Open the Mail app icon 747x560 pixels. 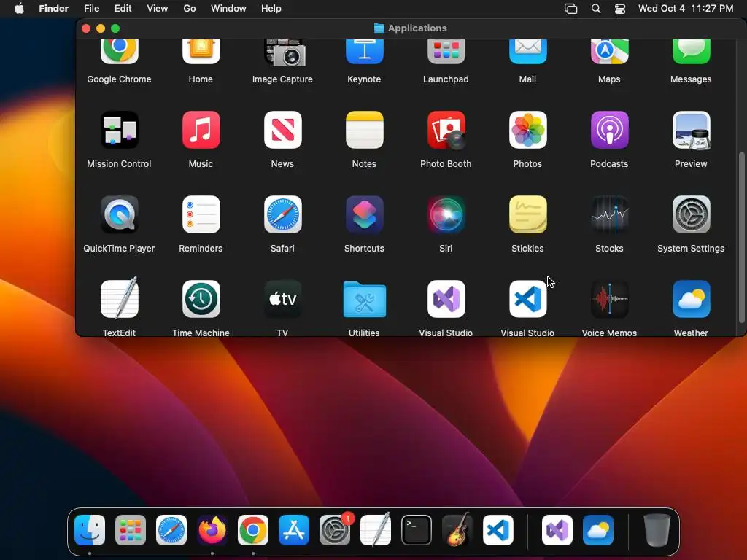(528, 52)
